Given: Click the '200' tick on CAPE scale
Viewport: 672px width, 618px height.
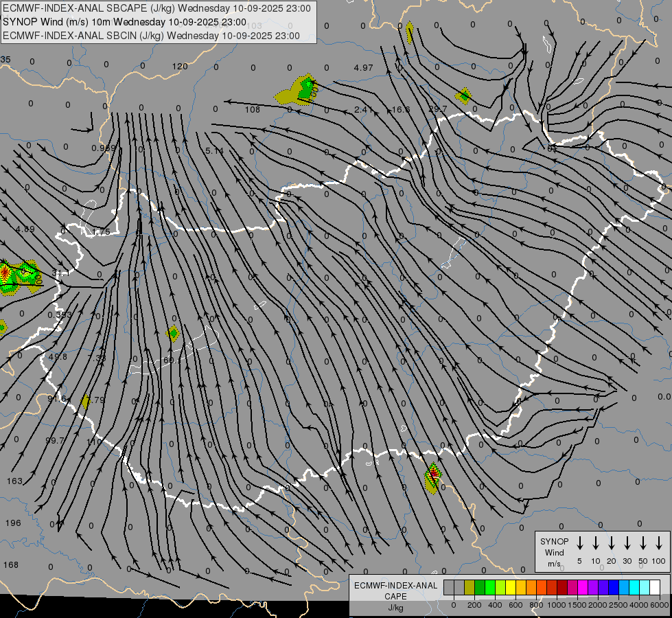Looking at the screenshot, I should click(474, 605).
